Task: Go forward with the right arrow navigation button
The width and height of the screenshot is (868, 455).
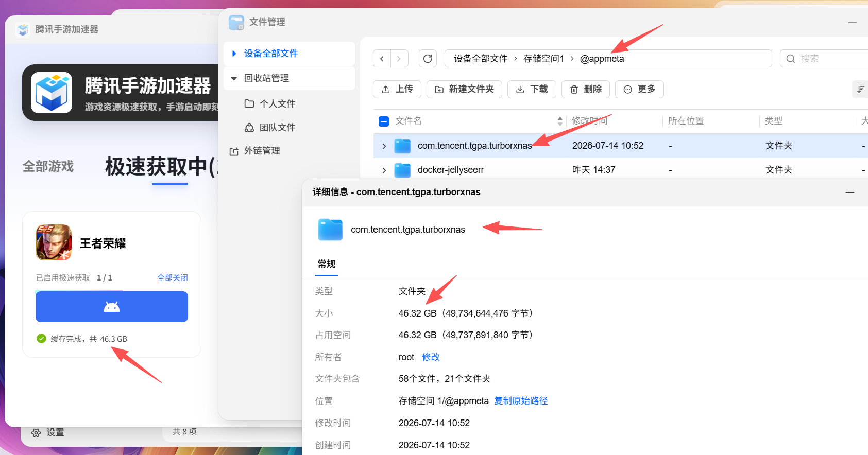Action: point(399,59)
